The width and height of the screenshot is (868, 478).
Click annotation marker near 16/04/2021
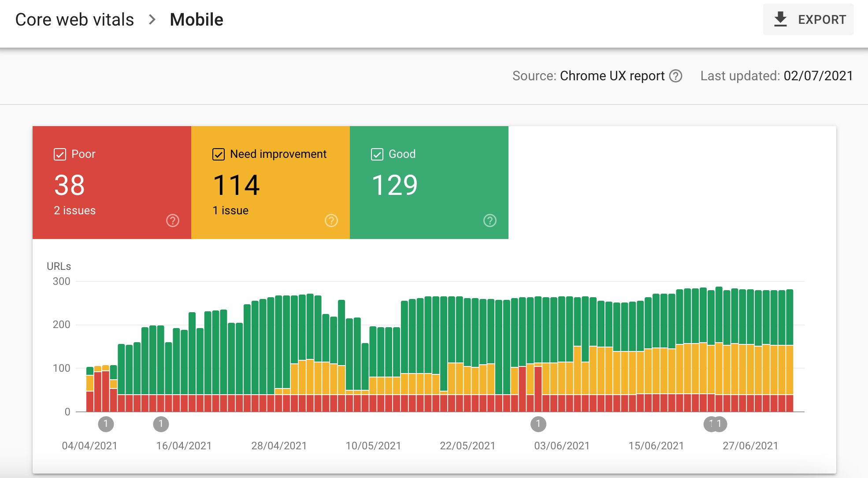[161, 424]
